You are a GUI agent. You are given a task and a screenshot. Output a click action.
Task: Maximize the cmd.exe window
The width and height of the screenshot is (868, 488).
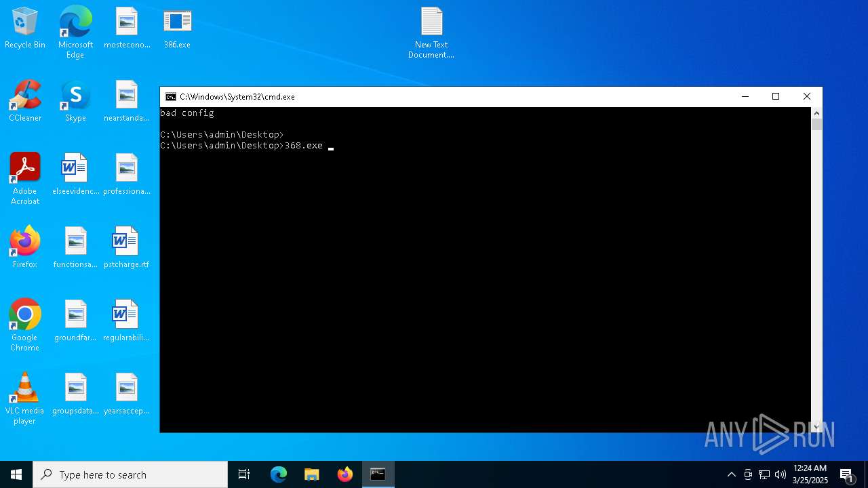pyautogui.click(x=776, y=97)
